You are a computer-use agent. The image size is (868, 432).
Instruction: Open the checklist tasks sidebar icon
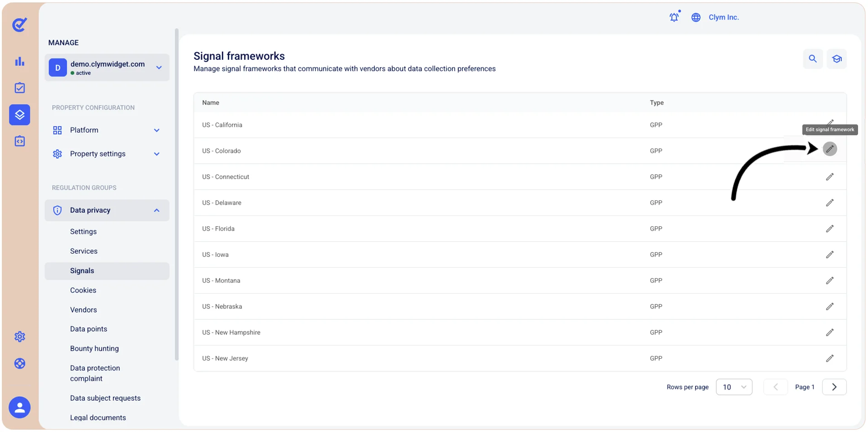[x=19, y=88]
